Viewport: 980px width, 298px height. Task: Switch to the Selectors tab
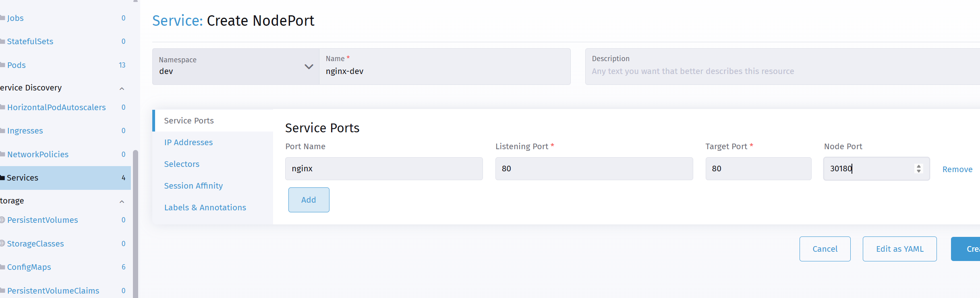pos(182,164)
